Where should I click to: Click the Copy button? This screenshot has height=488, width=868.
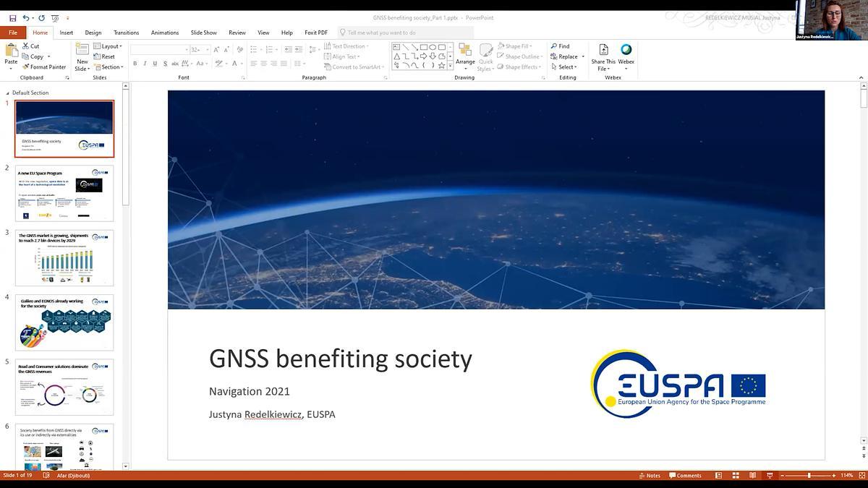(33, 56)
